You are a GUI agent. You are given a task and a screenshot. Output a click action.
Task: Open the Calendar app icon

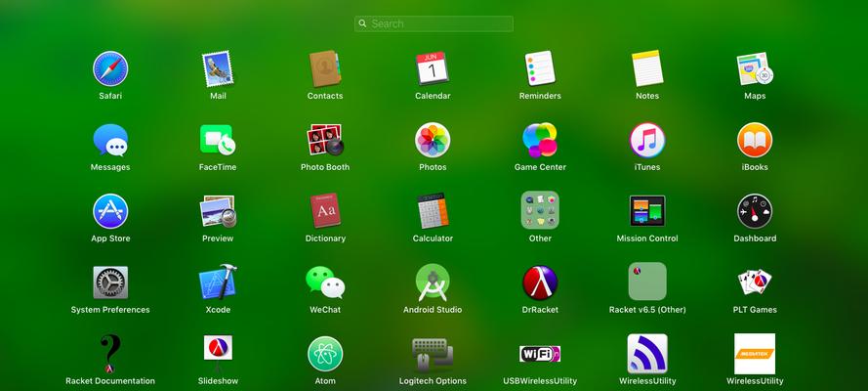pos(433,68)
